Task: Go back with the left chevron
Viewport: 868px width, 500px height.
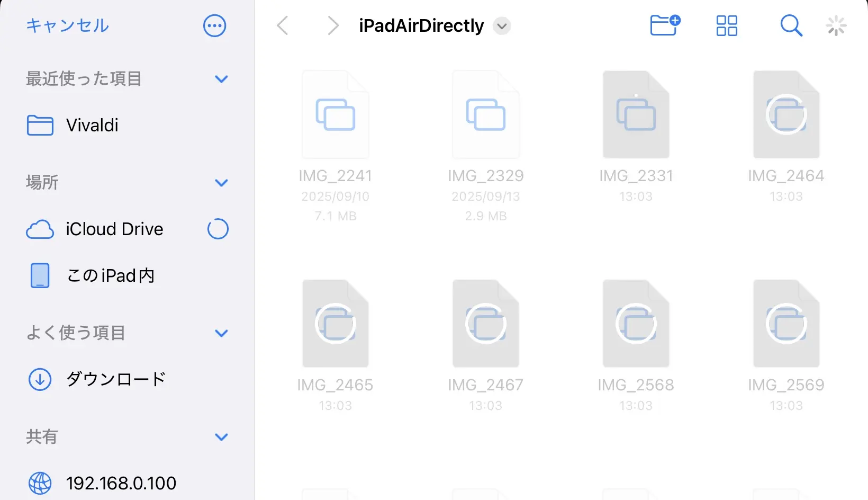Action: 283,25
